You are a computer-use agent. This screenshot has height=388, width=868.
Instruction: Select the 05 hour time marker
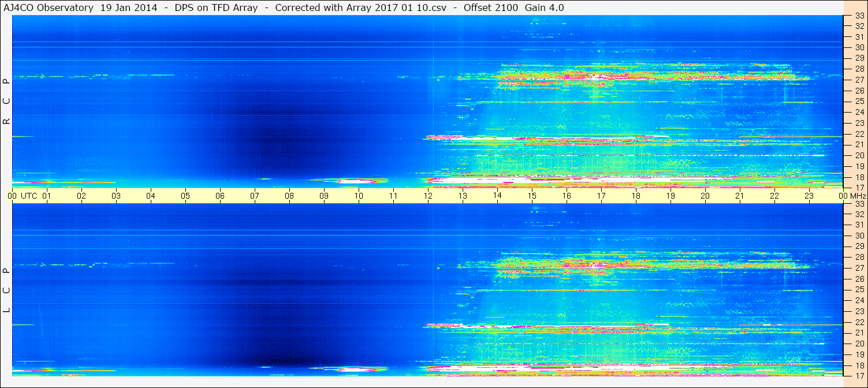(185, 196)
